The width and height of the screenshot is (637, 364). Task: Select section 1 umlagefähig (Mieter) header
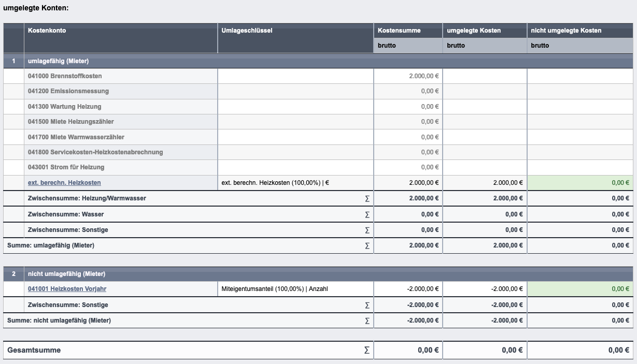pos(318,61)
